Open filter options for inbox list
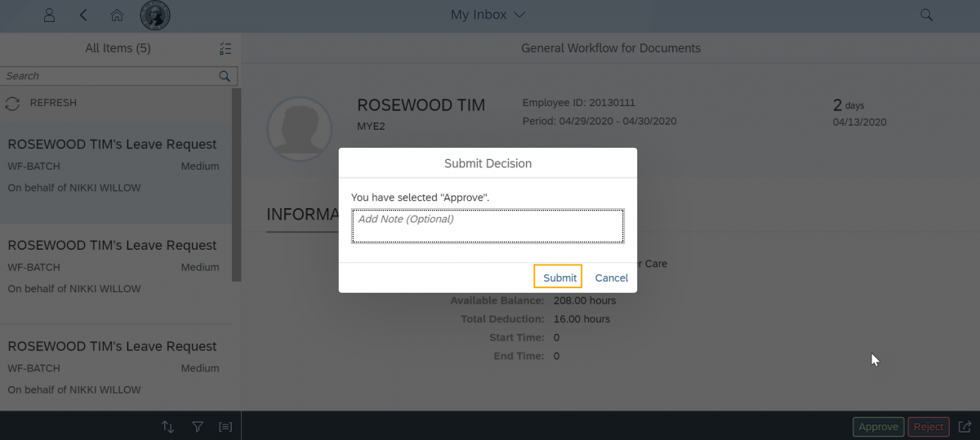The width and height of the screenshot is (980, 440). [x=197, y=426]
